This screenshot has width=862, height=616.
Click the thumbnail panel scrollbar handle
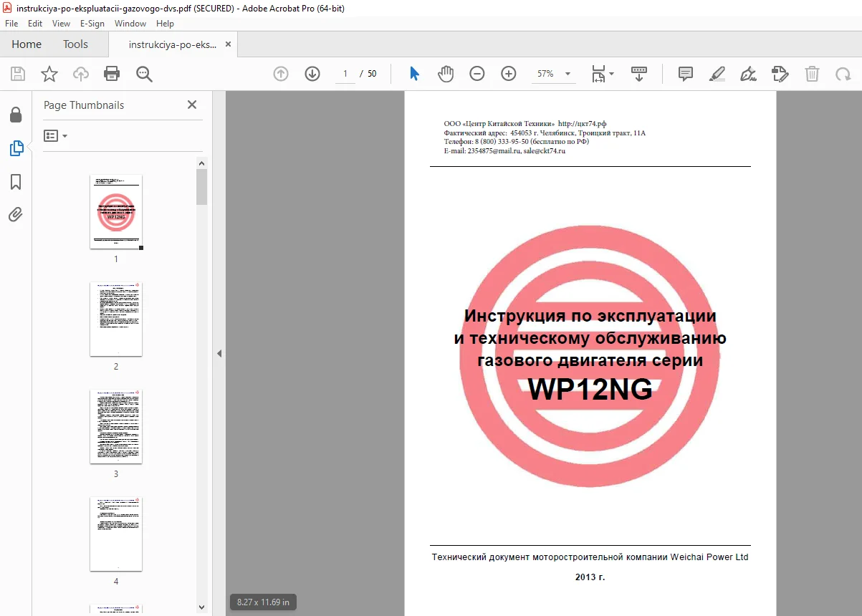pyautogui.click(x=202, y=187)
